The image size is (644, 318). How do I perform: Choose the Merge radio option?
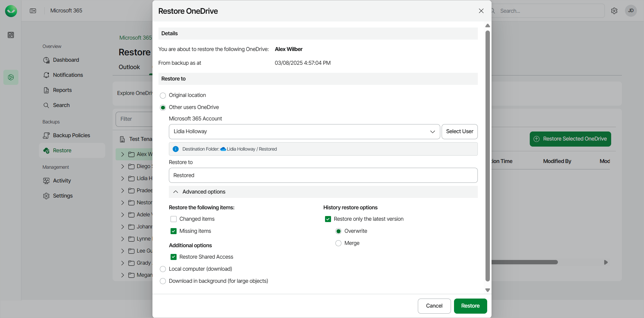(x=338, y=243)
